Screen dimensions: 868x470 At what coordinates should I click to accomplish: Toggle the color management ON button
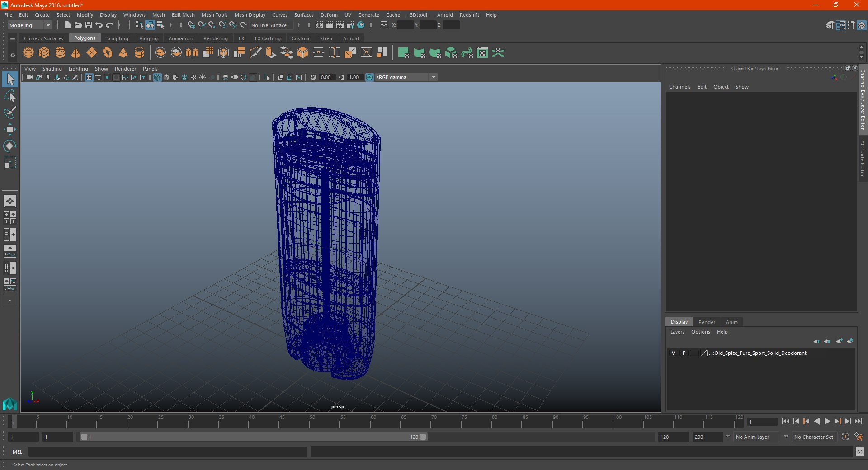coord(369,77)
